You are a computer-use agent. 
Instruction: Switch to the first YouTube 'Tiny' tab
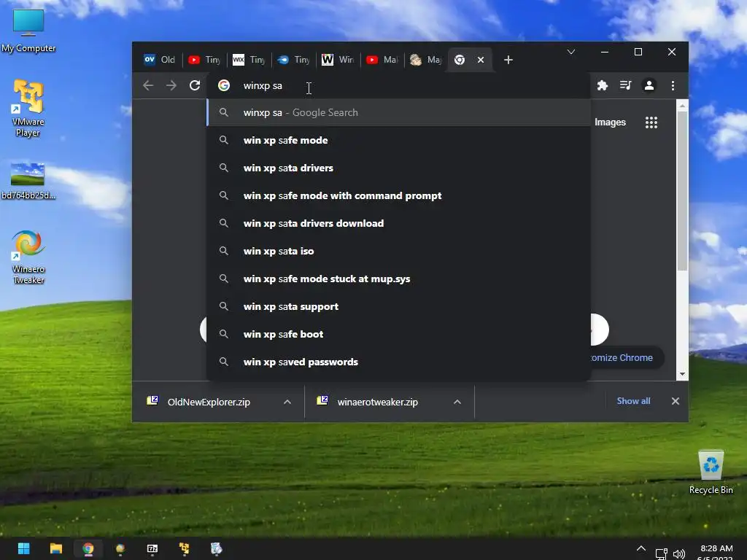[x=204, y=60]
